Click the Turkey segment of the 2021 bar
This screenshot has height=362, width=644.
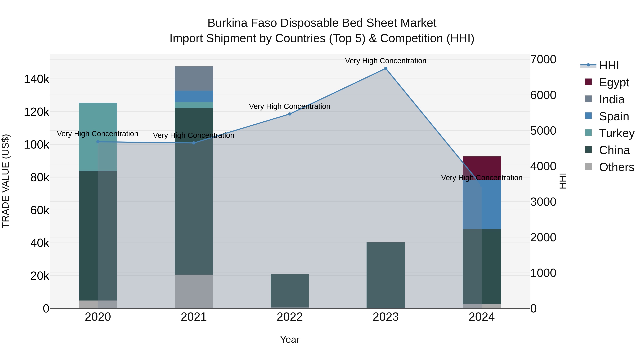[x=194, y=105]
